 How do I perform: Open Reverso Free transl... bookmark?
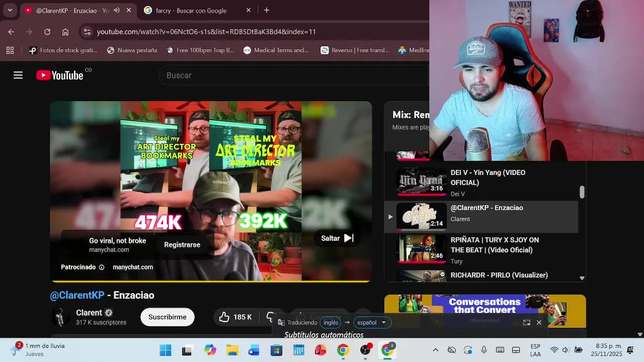(355, 50)
